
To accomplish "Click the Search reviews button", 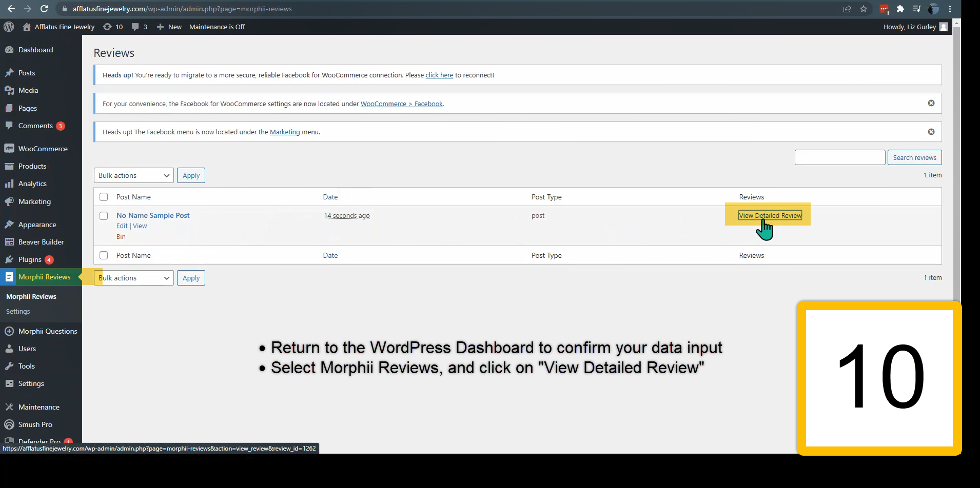I will tap(914, 157).
